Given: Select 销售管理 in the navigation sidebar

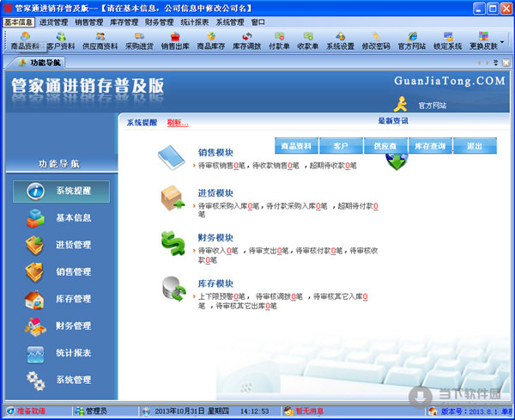Looking at the screenshot, I should 59,272.
